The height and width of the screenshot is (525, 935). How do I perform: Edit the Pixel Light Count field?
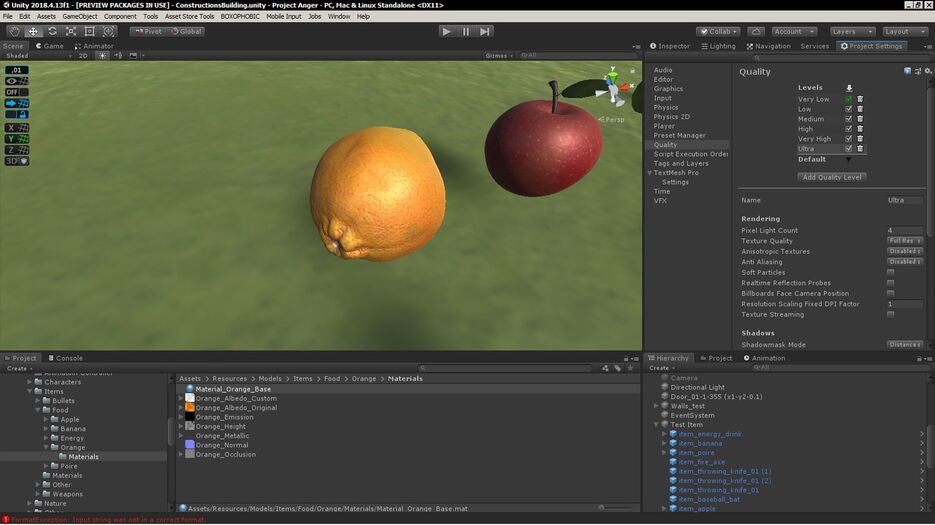905,230
